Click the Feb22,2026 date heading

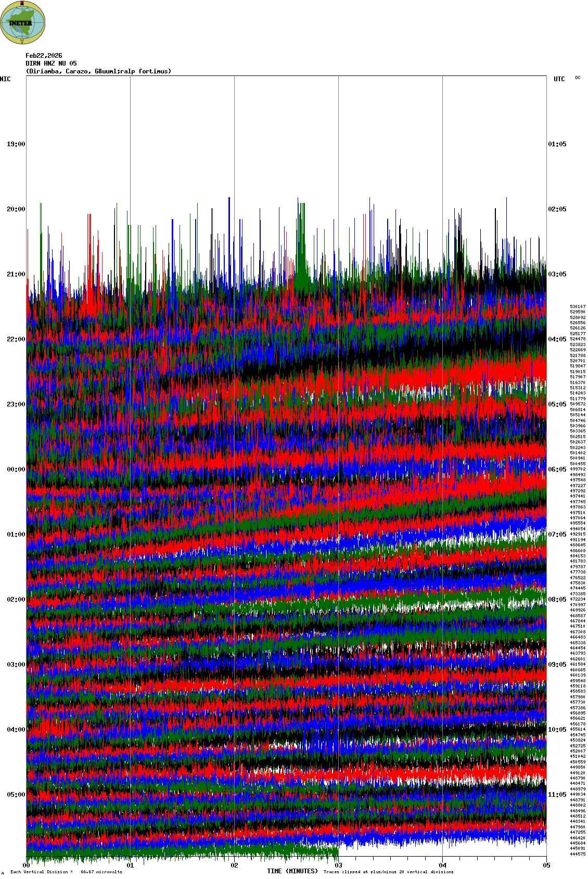(44, 56)
